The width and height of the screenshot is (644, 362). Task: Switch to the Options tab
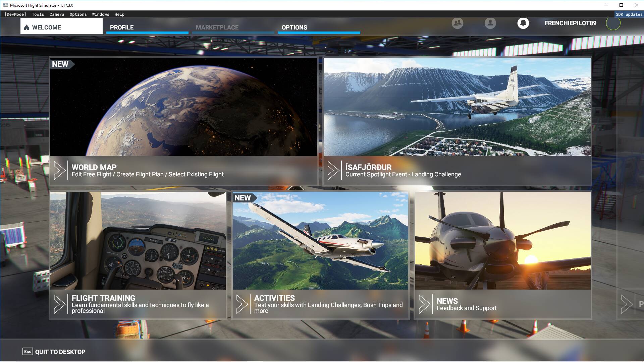pos(294,27)
